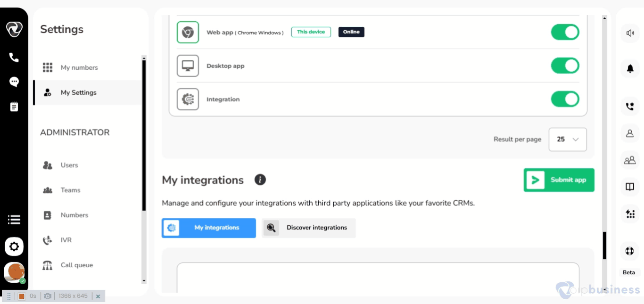Turn off the Integration toggle
Screen dimensions: 644x304
tap(565, 99)
